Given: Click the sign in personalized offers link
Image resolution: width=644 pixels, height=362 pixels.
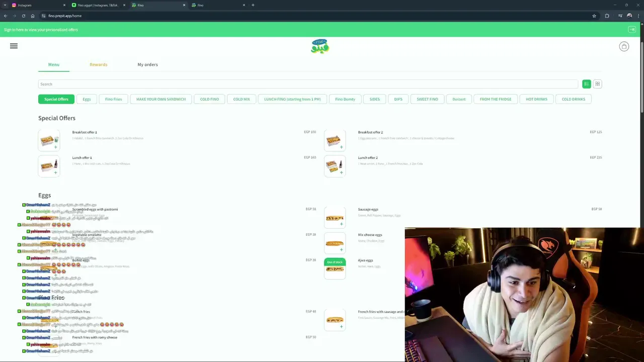Looking at the screenshot, I should 41,30.
